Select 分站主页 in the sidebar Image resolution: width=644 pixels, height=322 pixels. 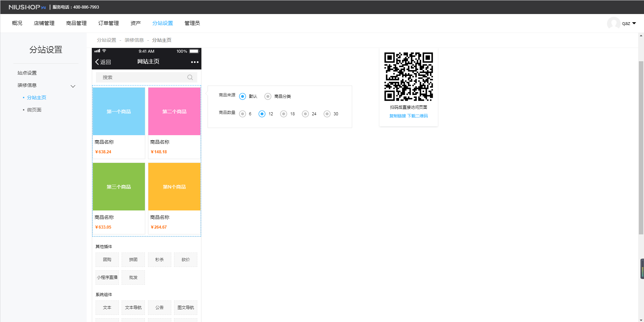[37, 98]
